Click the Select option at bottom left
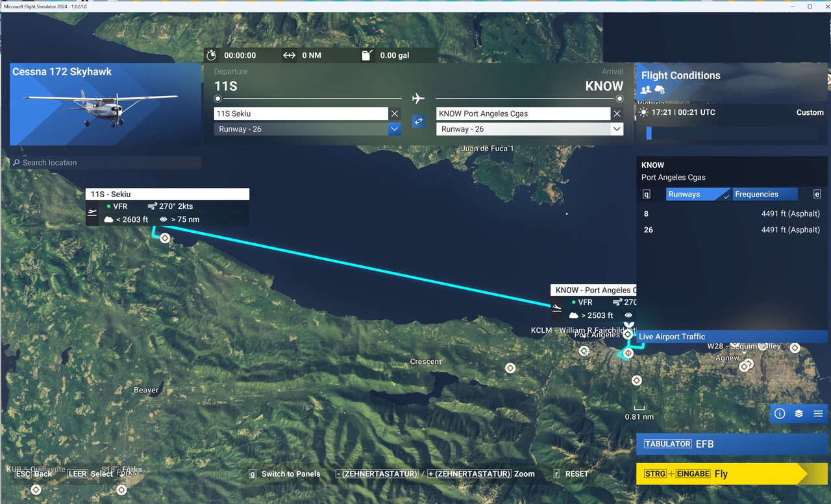Viewport: 831px width, 504px height. click(90, 474)
